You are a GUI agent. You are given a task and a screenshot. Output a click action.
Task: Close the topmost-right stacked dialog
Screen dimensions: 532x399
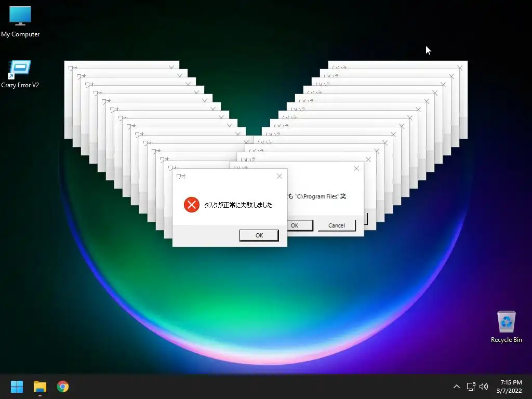tap(460, 68)
